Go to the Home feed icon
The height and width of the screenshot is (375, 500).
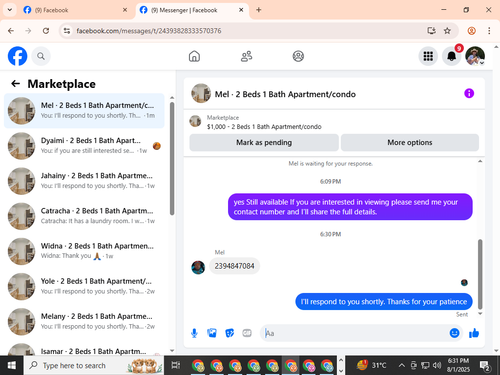[194, 56]
